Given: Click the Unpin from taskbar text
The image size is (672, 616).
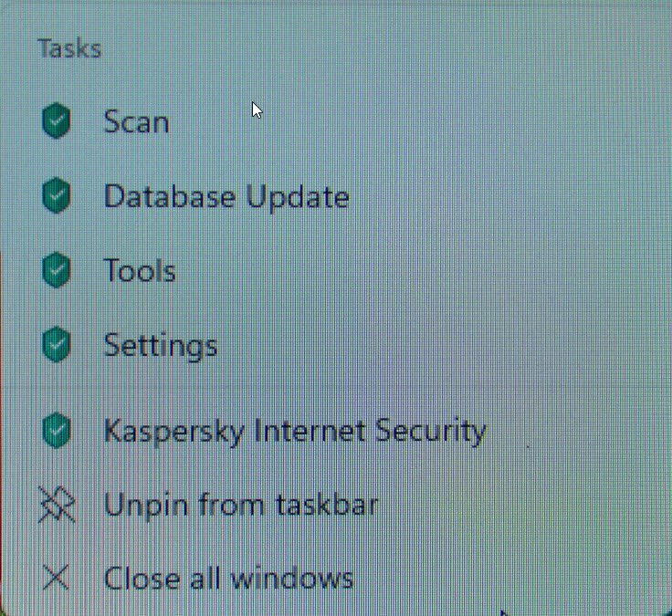Looking at the screenshot, I should pyautogui.click(x=241, y=506).
